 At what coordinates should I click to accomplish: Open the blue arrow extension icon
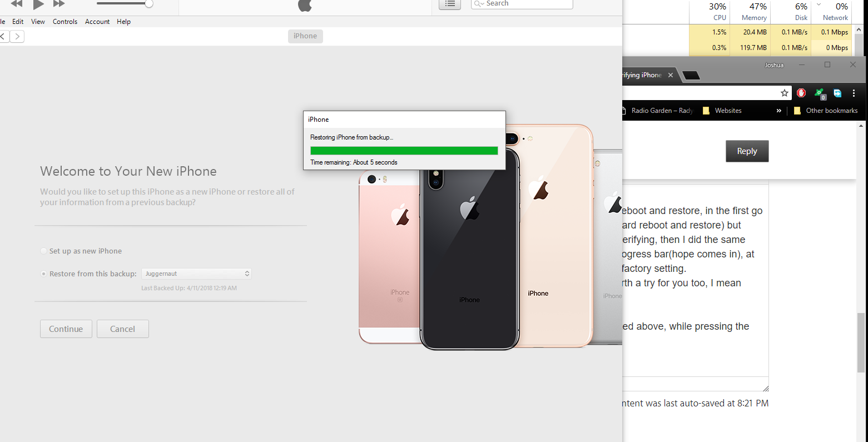click(837, 93)
